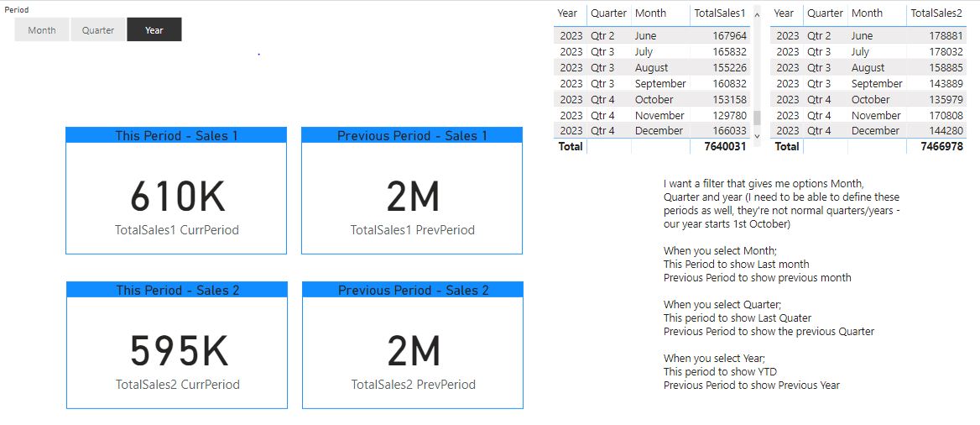Select cell value 167964 for June
This screenshot has width=980, height=425.
click(x=729, y=35)
